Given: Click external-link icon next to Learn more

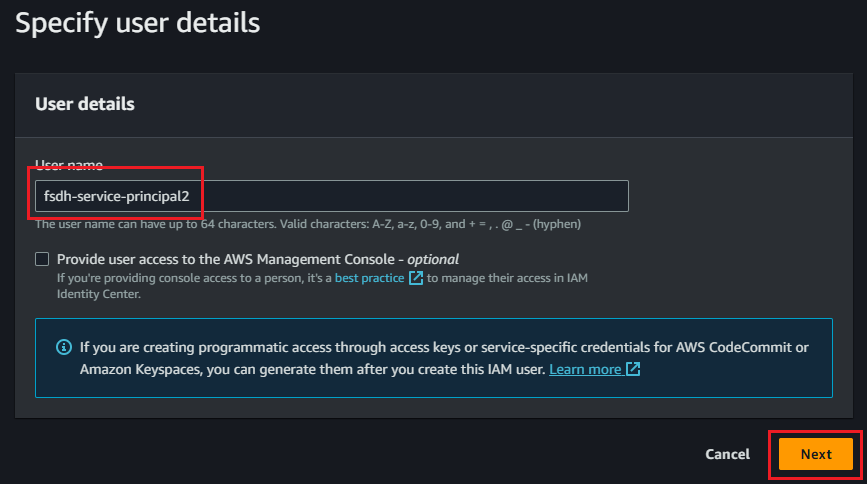Looking at the screenshot, I should 633,369.
